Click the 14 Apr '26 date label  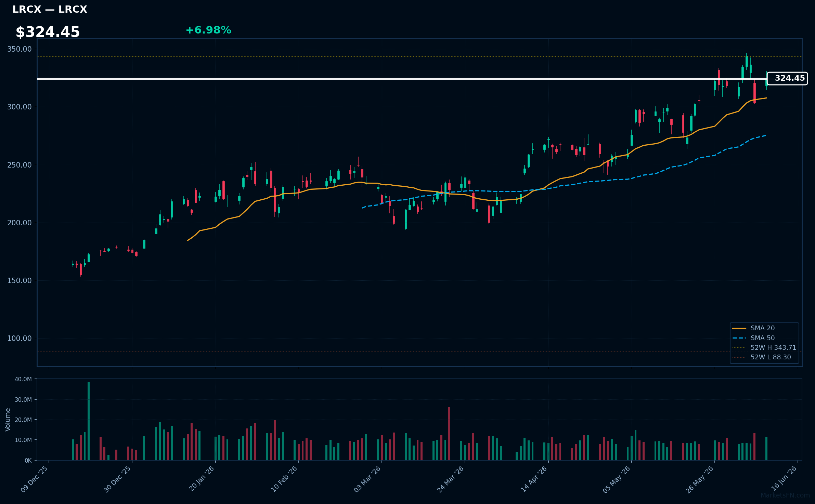(x=534, y=479)
